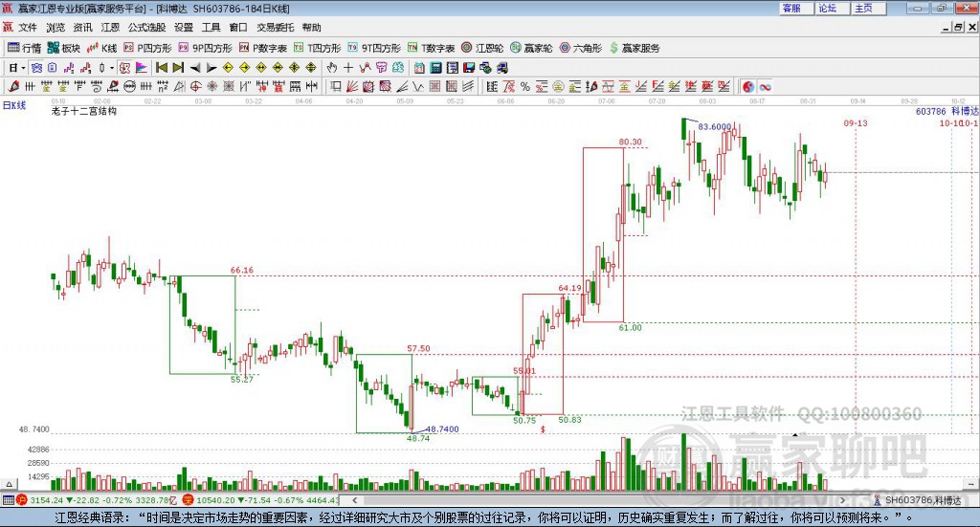Select the hand pan tool

[x=332, y=68]
